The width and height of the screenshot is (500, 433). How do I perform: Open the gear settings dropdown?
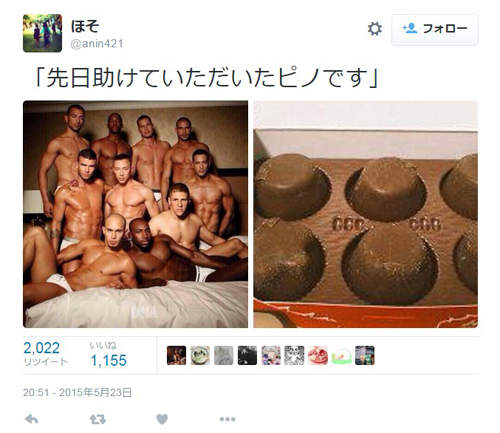coord(375,29)
